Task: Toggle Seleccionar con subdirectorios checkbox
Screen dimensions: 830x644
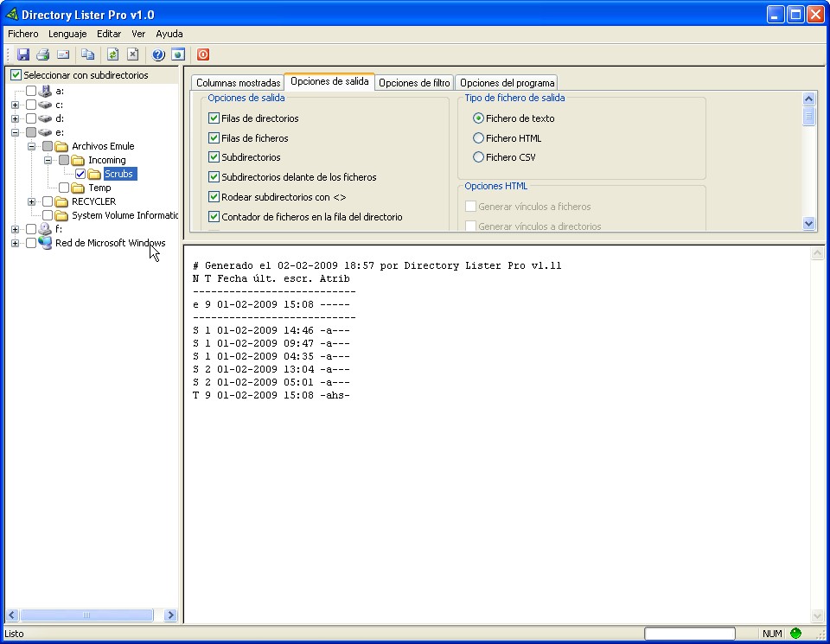Action: coord(16,75)
